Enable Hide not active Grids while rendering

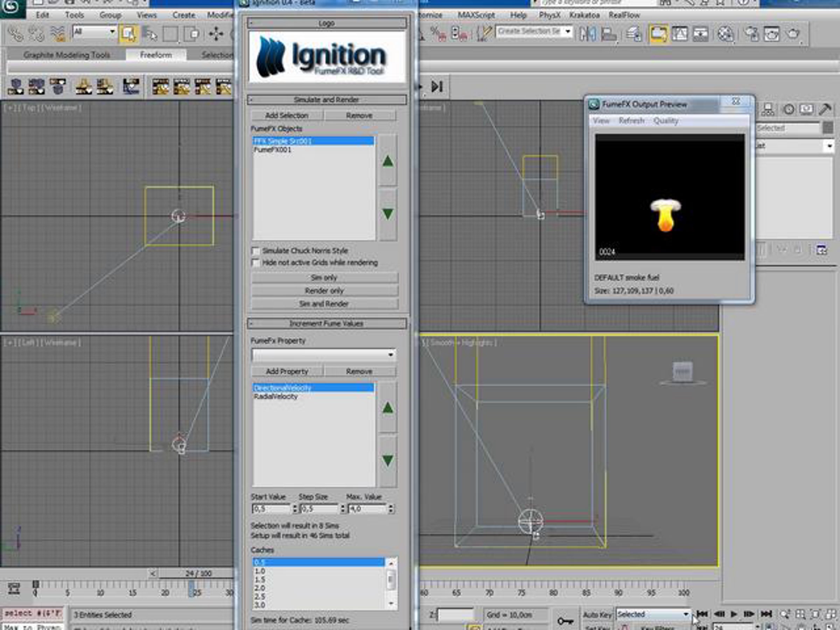coord(256,263)
